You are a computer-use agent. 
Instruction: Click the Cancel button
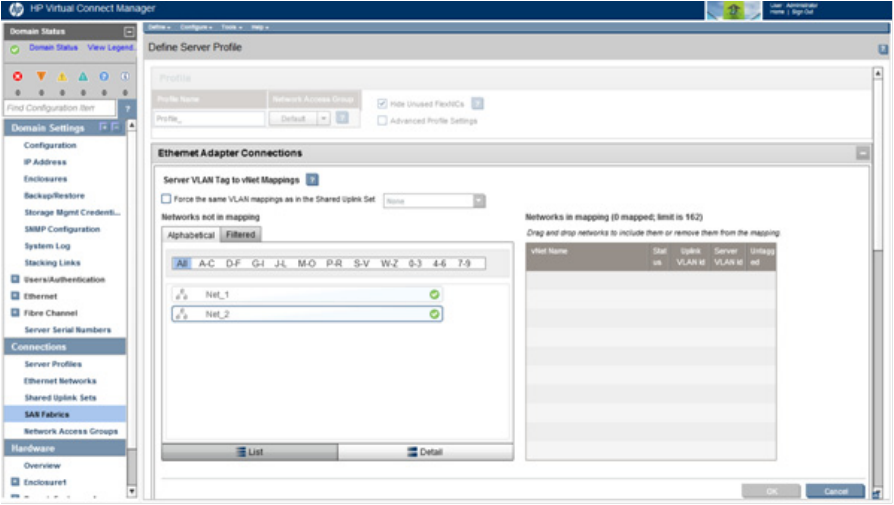pyautogui.click(x=836, y=491)
